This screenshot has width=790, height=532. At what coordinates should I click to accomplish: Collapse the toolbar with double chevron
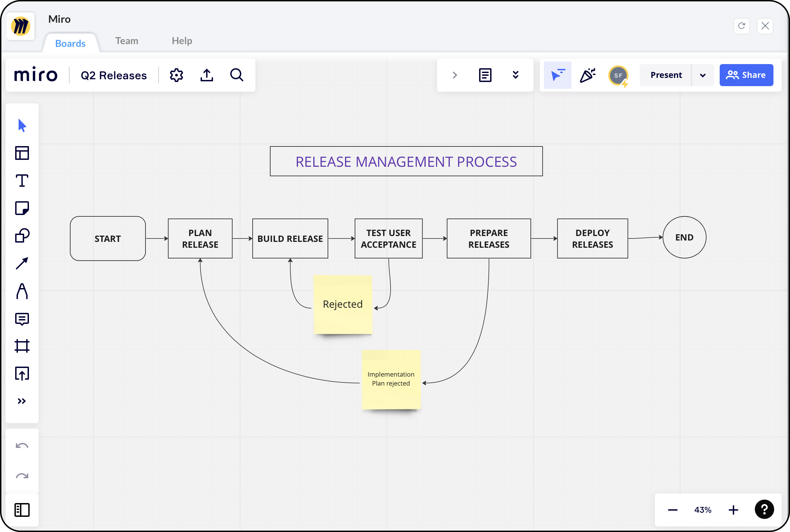point(515,75)
